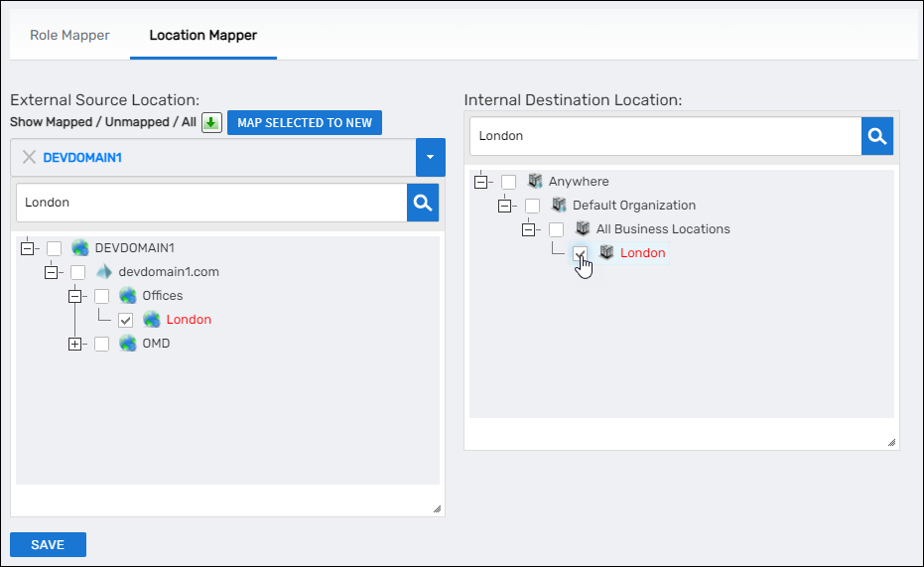Image resolution: width=924 pixels, height=567 pixels.
Task: Click the search magnifier in External Source panel
Action: tap(423, 203)
